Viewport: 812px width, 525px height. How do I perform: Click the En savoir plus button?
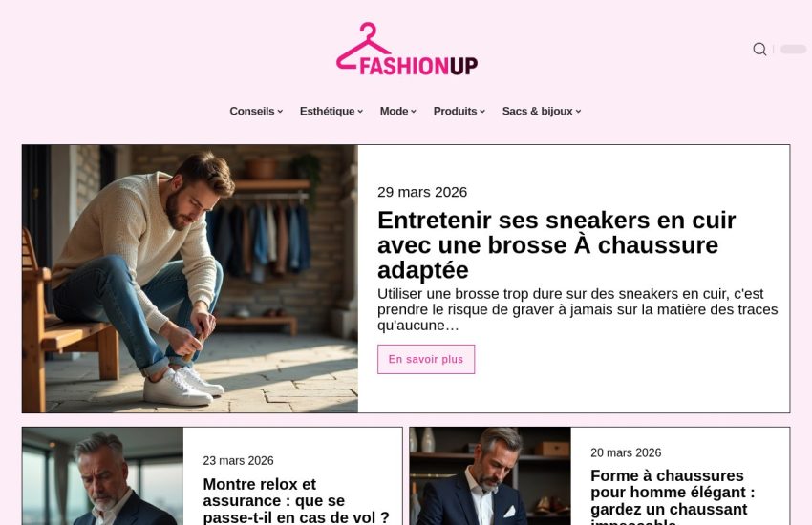point(426,359)
